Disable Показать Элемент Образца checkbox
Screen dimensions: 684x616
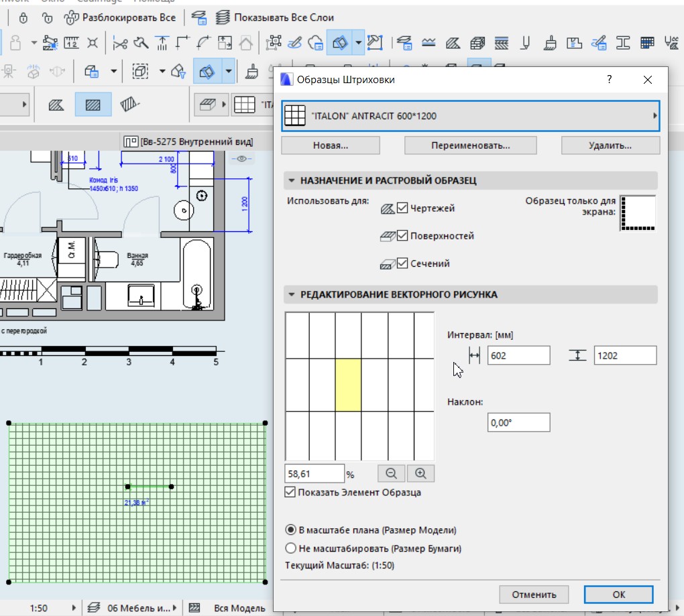(x=290, y=493)
